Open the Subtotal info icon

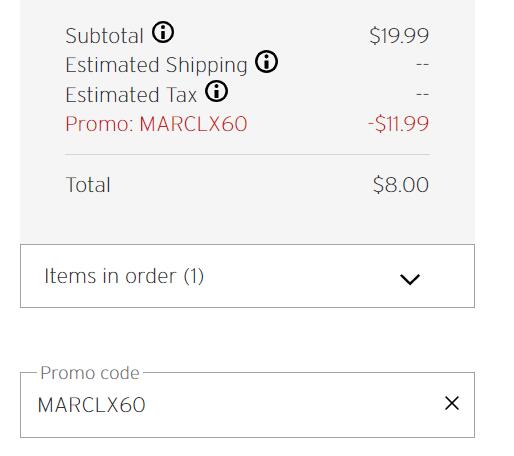click(163, 32)
